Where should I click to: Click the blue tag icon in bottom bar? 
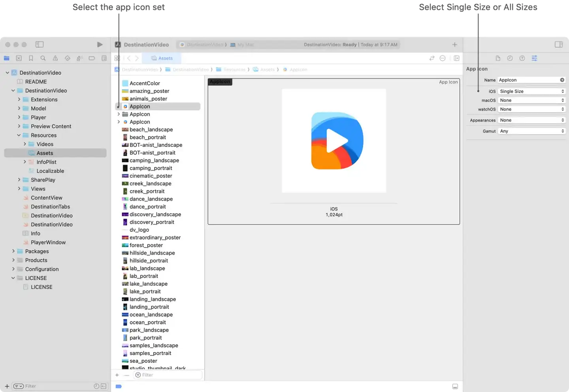tap(119, 386)
